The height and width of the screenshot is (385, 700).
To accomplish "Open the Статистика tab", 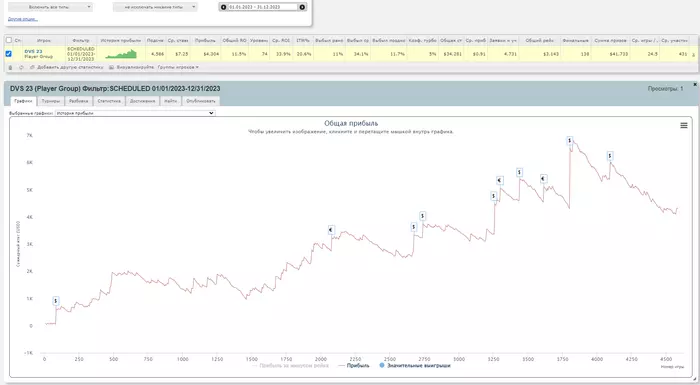I will [x=109, y=101].
